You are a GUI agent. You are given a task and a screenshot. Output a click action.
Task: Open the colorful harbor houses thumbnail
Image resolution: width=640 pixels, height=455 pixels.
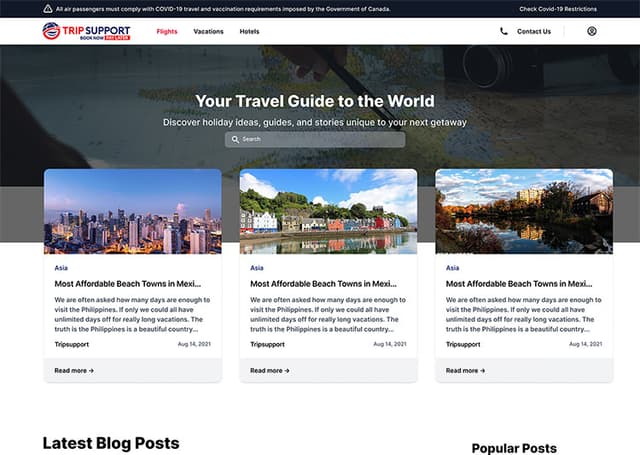[328, 211]
